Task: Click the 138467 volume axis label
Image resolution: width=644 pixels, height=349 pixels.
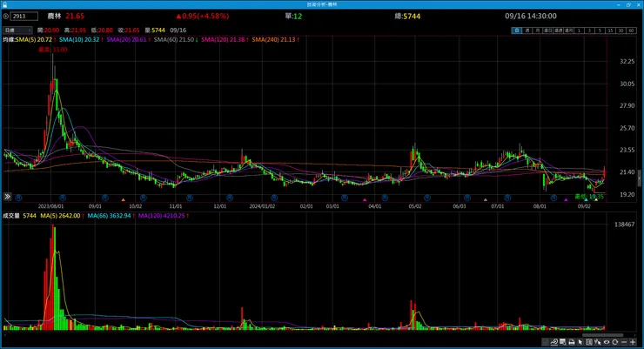Action: 624,225
